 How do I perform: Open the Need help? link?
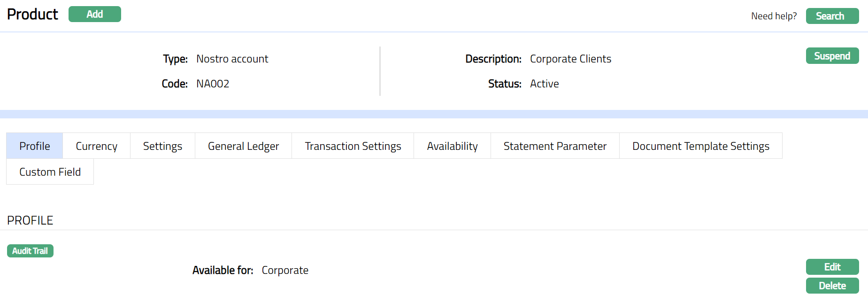774,16
